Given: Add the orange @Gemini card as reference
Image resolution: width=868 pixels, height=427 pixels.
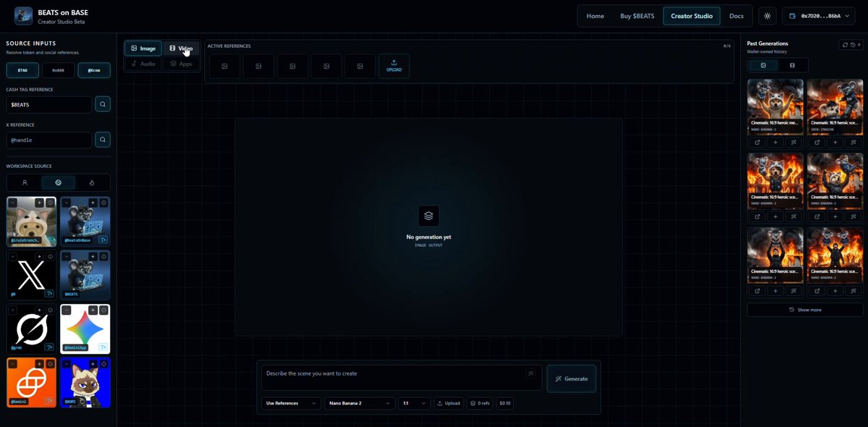Looking at the screenshot, I should coord(40,363).
